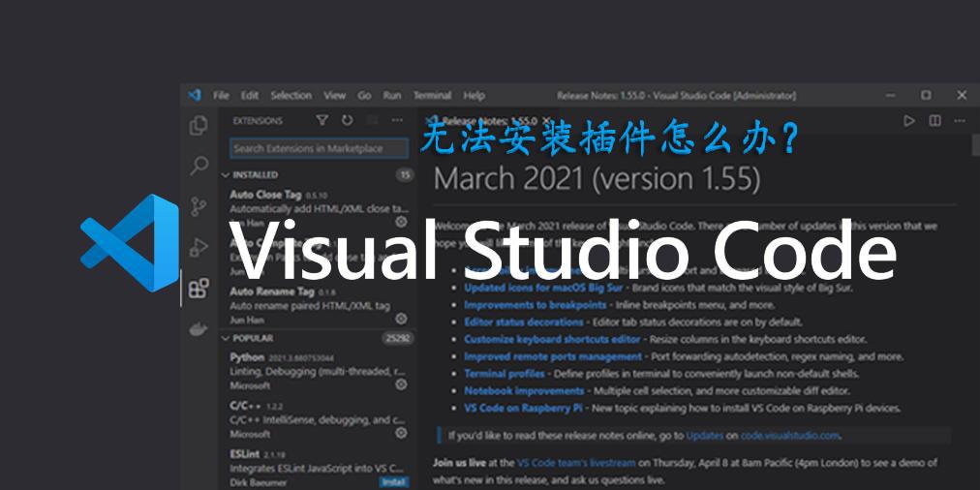
Task: Open settings gear for Auto Close Tag
Action: [401, 221]
